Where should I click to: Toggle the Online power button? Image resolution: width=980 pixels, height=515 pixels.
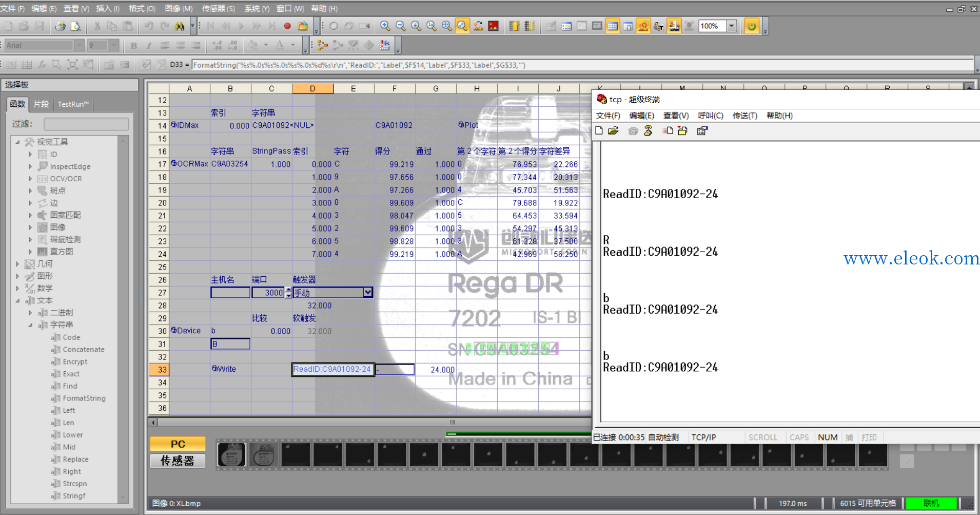(x=752, y=26)
